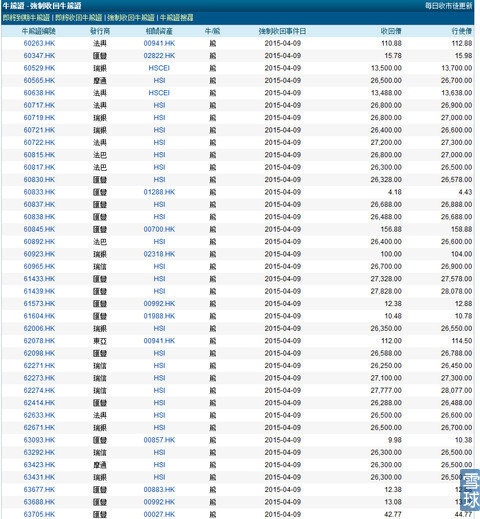The height and width of the screenshot is (519, 480).
Task: Open underlying asset 01988.HK link
Action: [159, 316]
